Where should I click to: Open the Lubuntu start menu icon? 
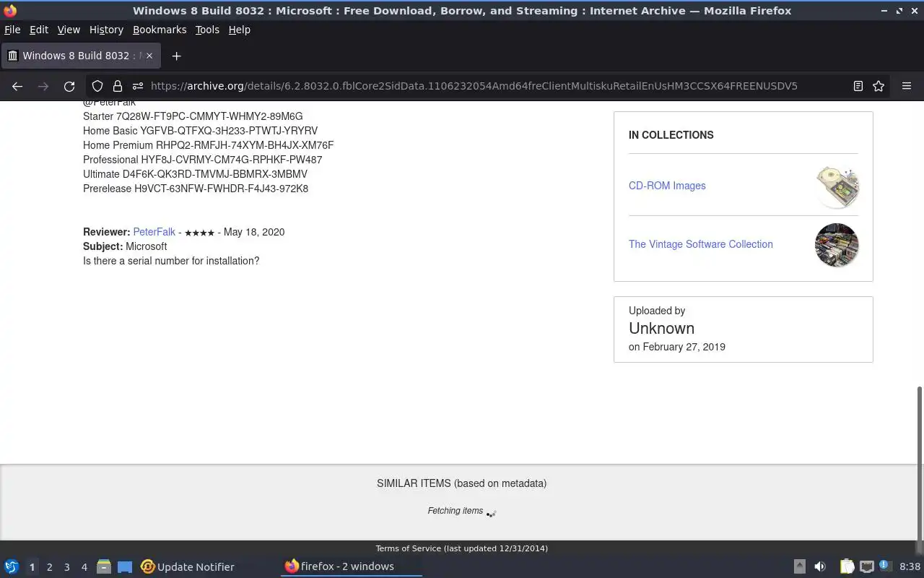(11, 566)
